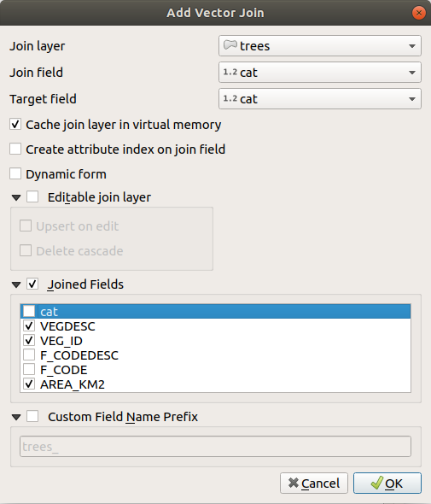Click the trees_ prefix input field

(x=215, y=447)
